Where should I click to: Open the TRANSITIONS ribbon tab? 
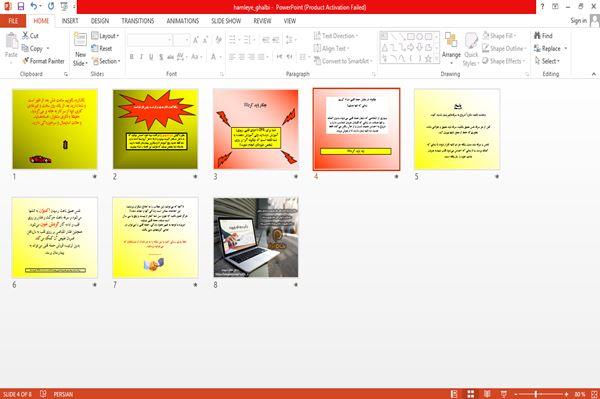[x=138, y=21]
